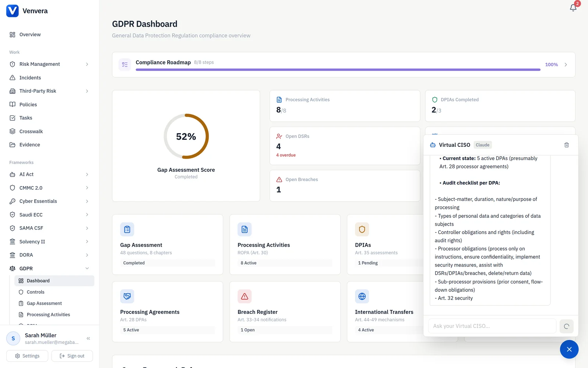Click Sarah Müller's avatar
Screen dimensions: 588x368
click(x=13, y=338)
